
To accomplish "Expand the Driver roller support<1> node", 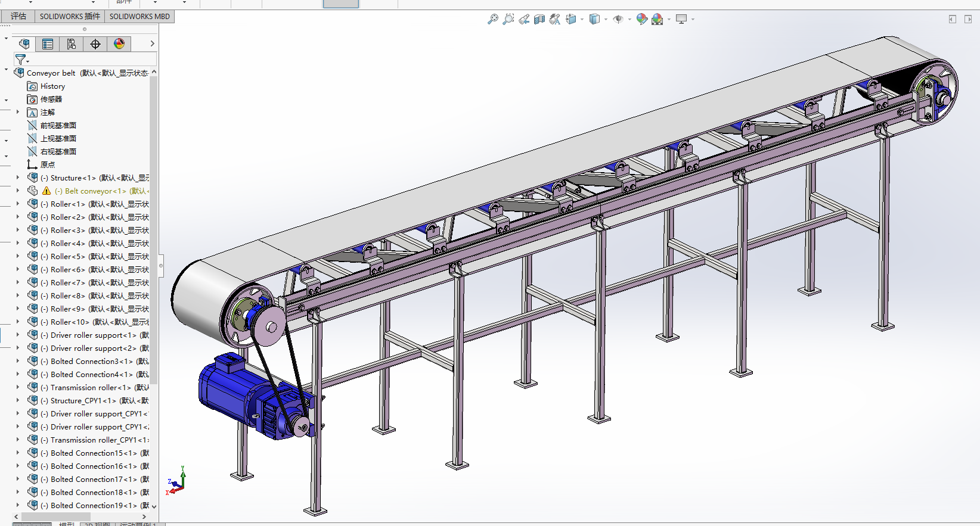I will point(17,335).
